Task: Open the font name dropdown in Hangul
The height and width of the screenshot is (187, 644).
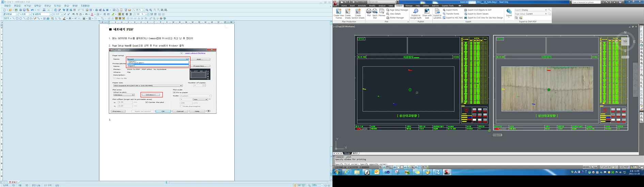Action: coord(51,14)
